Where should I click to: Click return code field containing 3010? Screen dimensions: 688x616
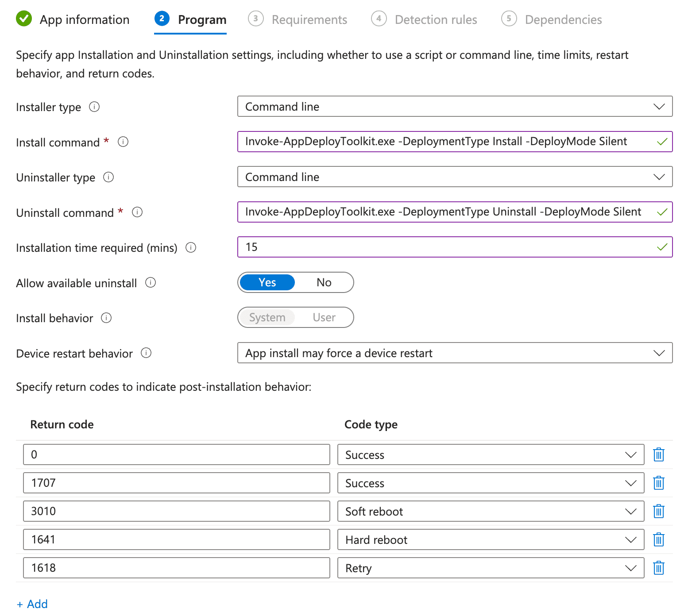tap(177, 511)
